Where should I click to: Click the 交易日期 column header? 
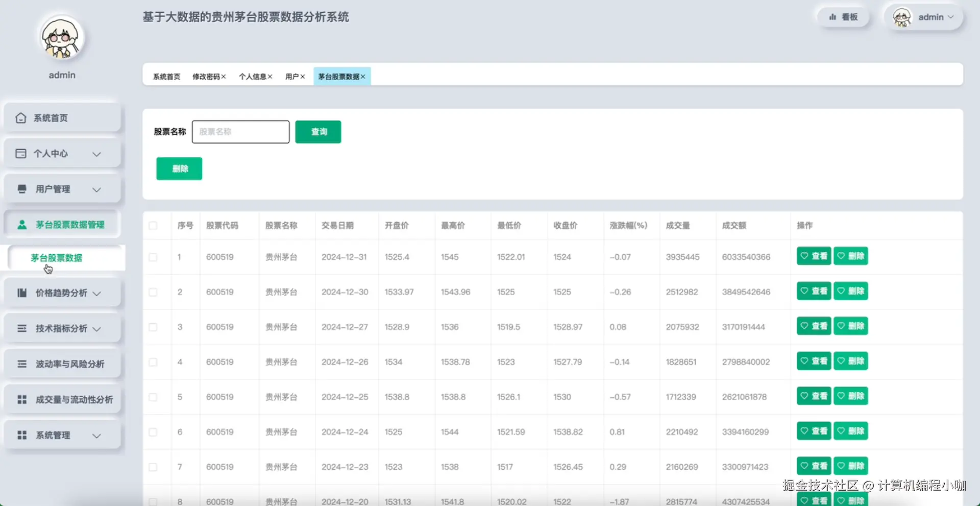pyautogui.click(x=337, y=225)
